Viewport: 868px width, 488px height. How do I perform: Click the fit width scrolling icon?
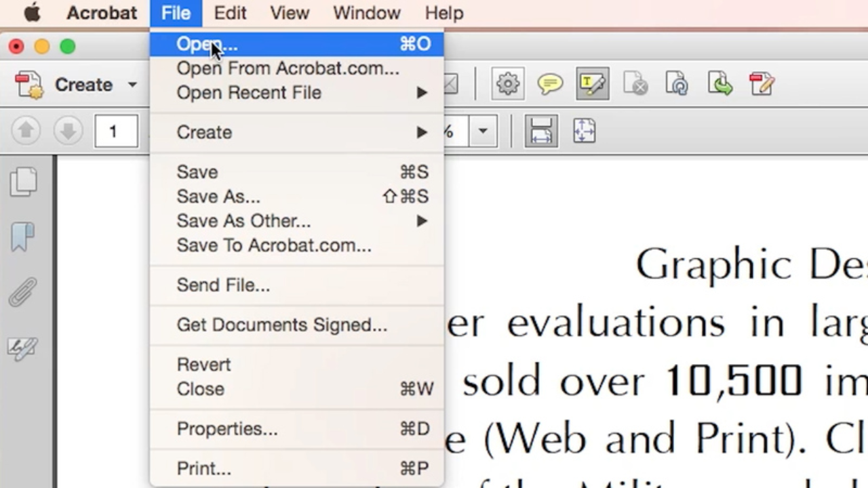pos(541,131)
